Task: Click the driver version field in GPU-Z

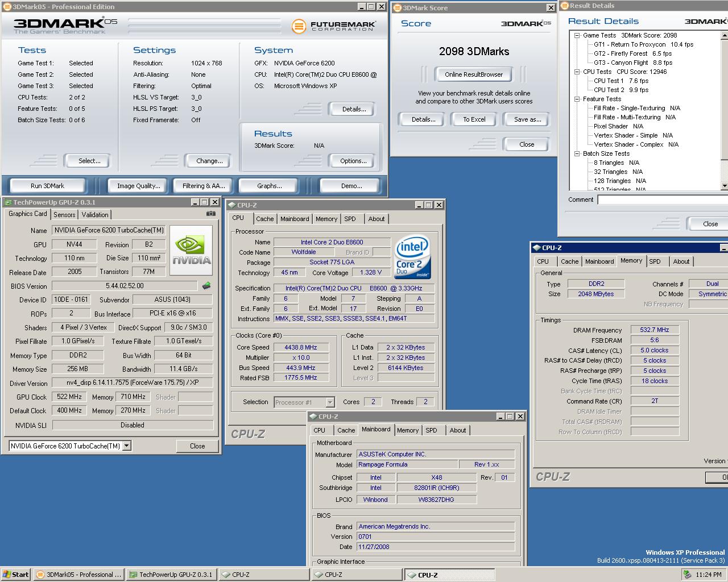Action: click(x=133, y=383)
